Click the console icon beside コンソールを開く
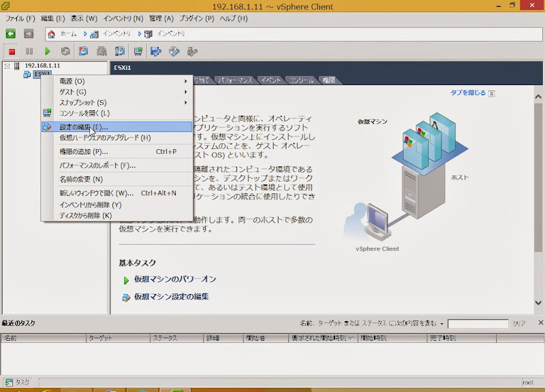This screenshot has width=545, height=392. coord(47,113)
